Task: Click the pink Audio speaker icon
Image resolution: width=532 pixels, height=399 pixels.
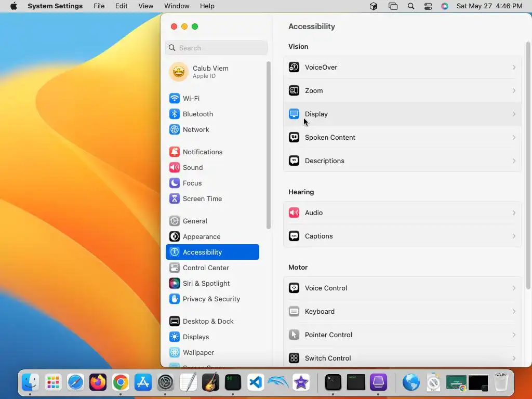Action: (294, 212)
